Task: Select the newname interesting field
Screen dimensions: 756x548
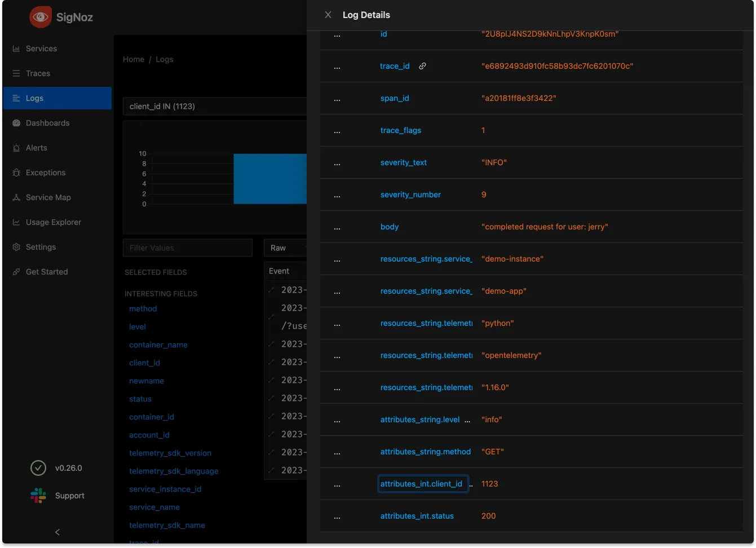Action: [x=147, y=381]
